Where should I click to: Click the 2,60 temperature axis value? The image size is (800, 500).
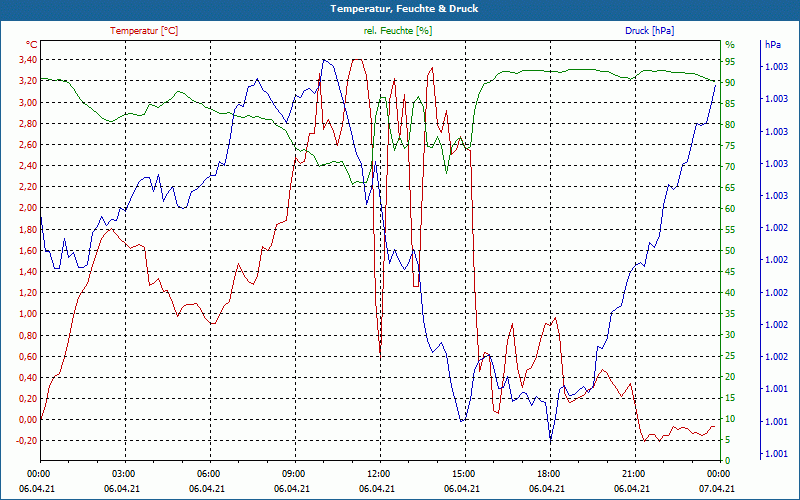pos(28,145)
